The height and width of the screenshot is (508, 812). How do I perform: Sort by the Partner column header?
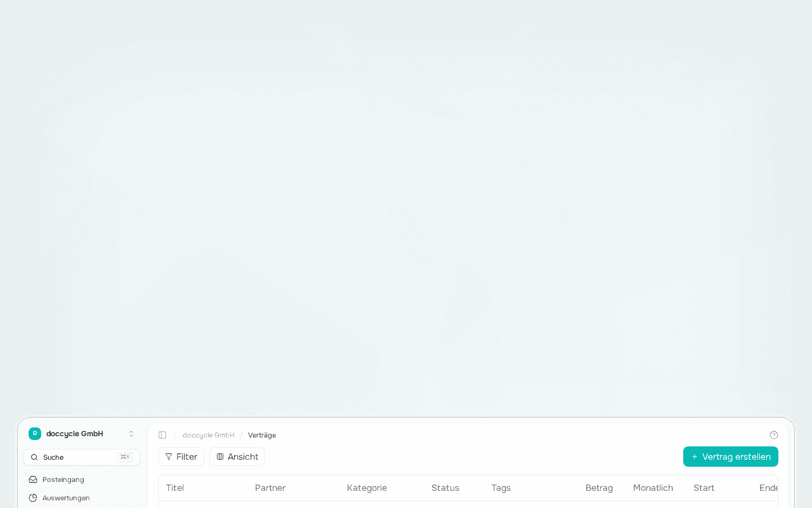[270, 488]
